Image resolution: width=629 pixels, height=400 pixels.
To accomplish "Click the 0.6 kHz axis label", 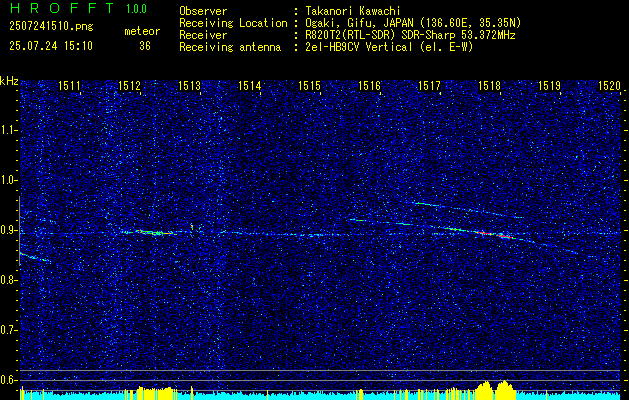I will pyautogui.click(x=9, y=380).
